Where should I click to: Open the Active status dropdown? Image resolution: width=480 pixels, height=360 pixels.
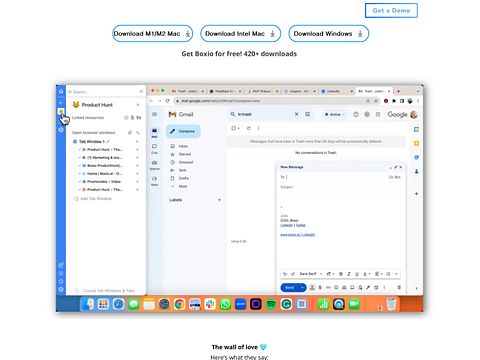tap(334, 114)
